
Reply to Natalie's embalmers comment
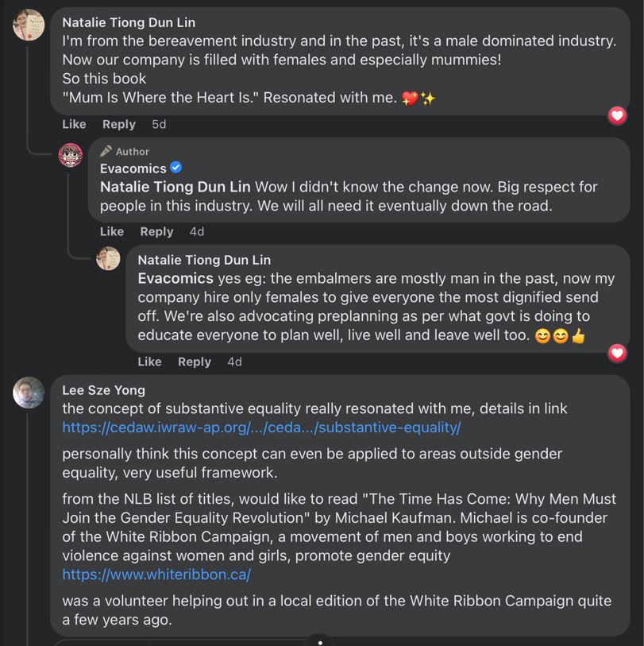click(195, 362)
